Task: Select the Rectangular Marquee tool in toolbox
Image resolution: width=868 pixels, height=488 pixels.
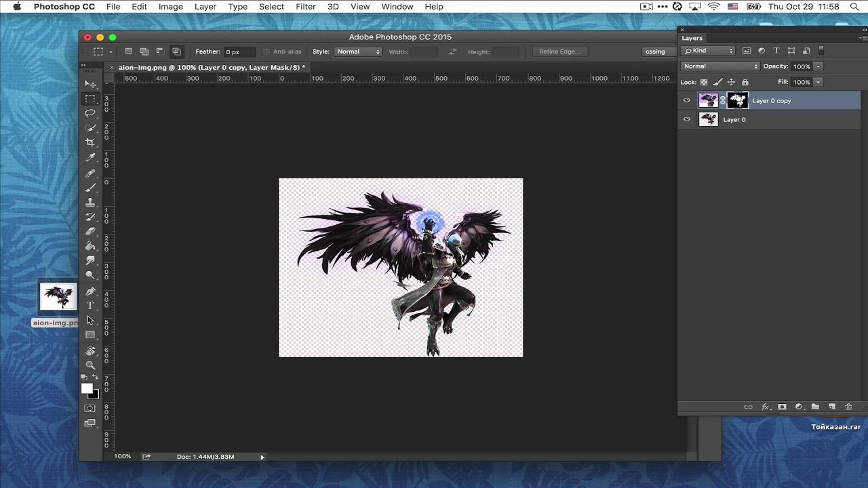Action: (90, 98)
